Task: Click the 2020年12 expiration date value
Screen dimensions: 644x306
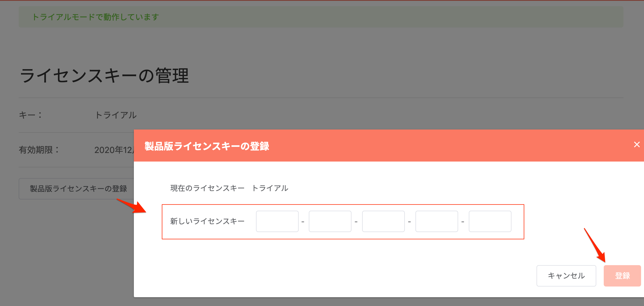Action: [x=112, y=150]
